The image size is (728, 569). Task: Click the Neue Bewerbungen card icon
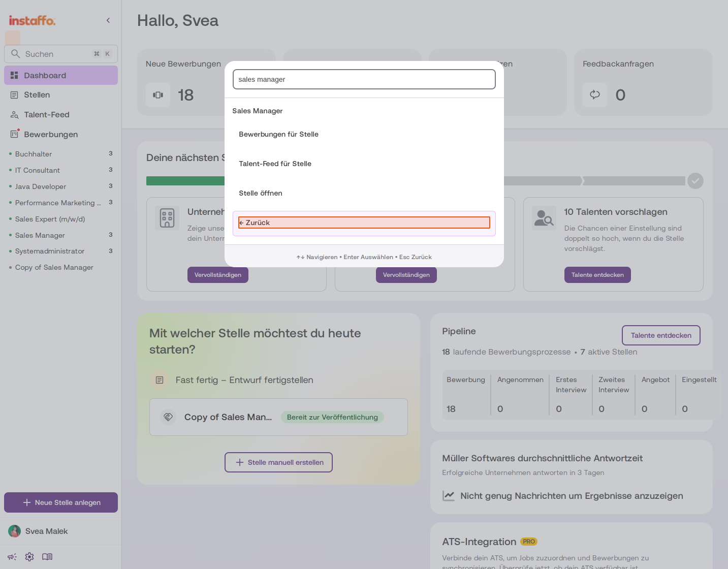[158, 95]
